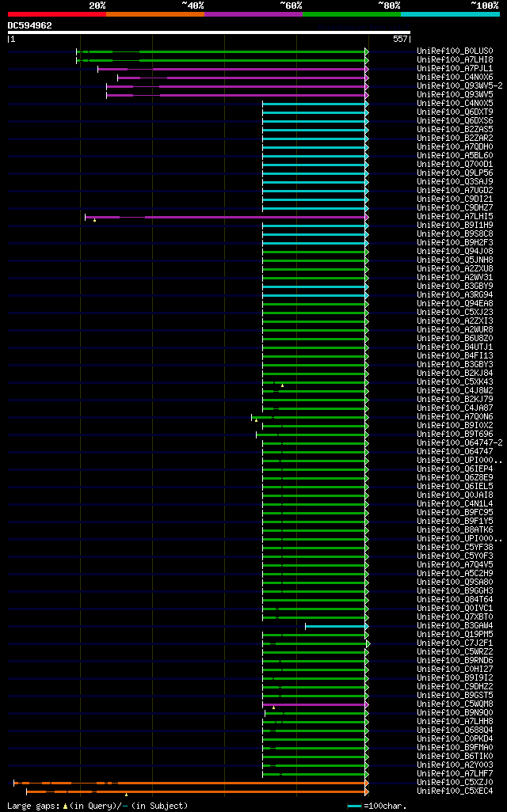
Task: Select hit label UniRef100_Q9LP56
Action: (456, 173)
